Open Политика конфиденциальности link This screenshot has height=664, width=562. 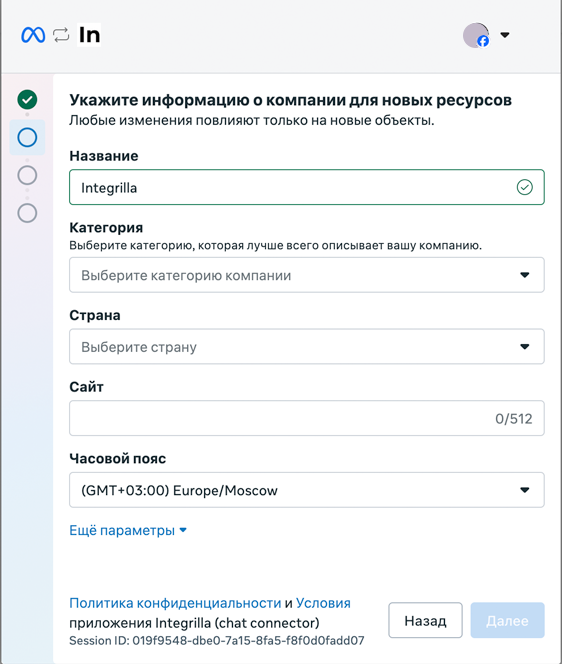point(175,603)
